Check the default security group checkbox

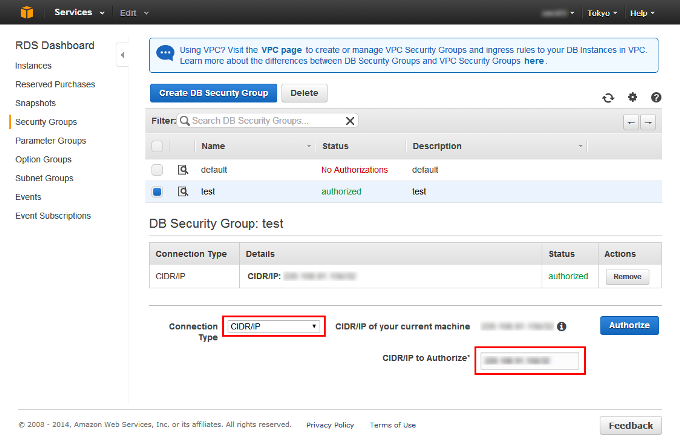(x=157, y=169)
